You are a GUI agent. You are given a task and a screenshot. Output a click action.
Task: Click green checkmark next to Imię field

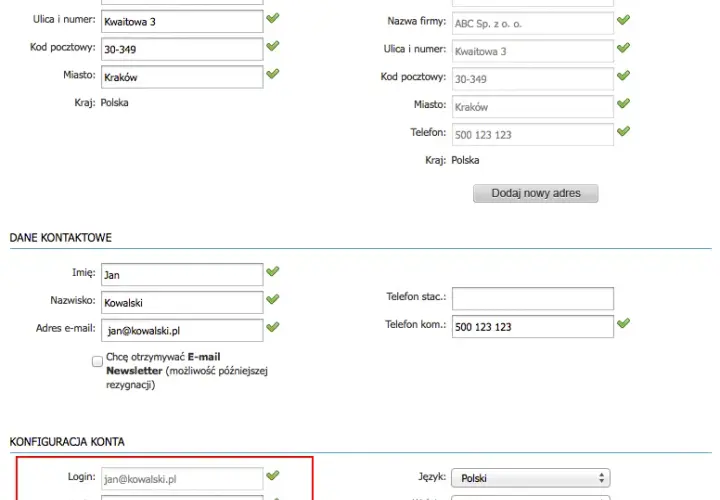(x=273, y=271)
